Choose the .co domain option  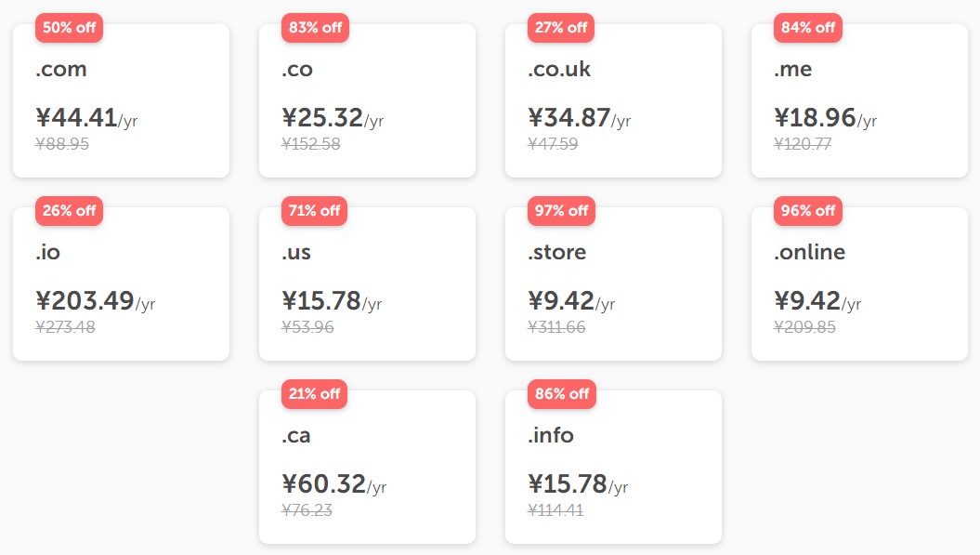[367, 100]
